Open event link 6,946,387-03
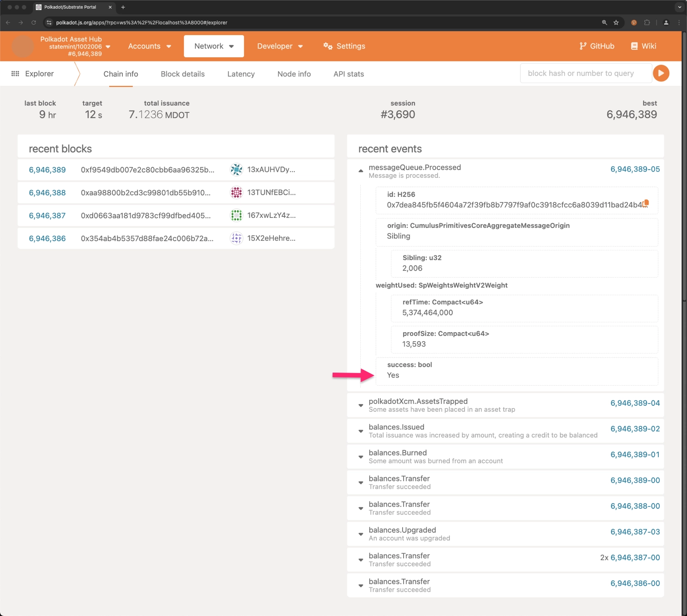 (635, 531)
